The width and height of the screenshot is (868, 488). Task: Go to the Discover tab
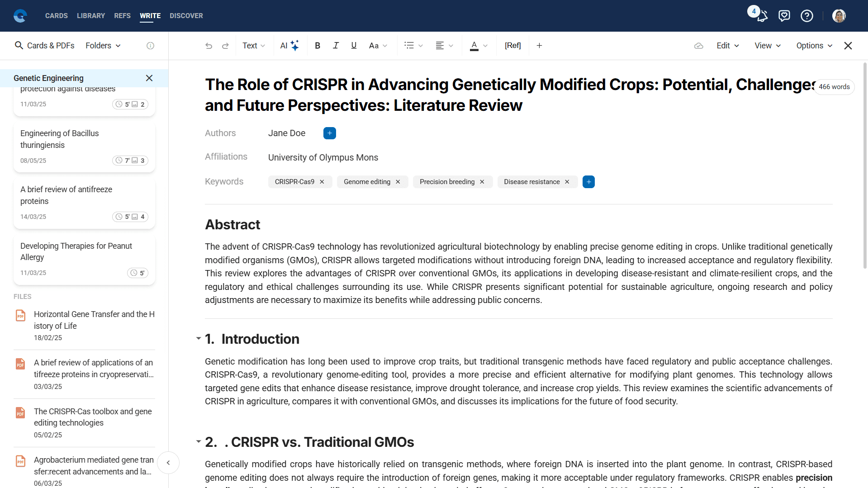pos(186,16)
